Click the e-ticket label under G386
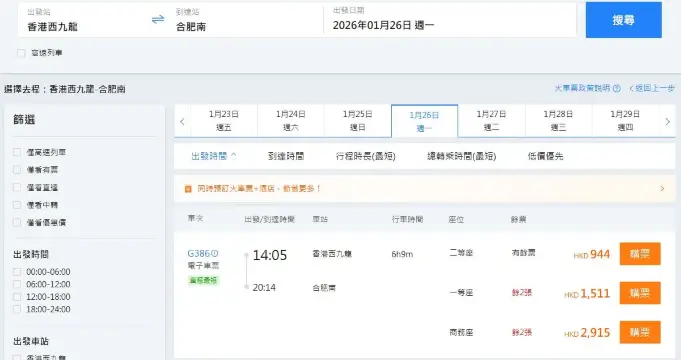The width and height of the screenshot is (681, 360). point(203,265)
